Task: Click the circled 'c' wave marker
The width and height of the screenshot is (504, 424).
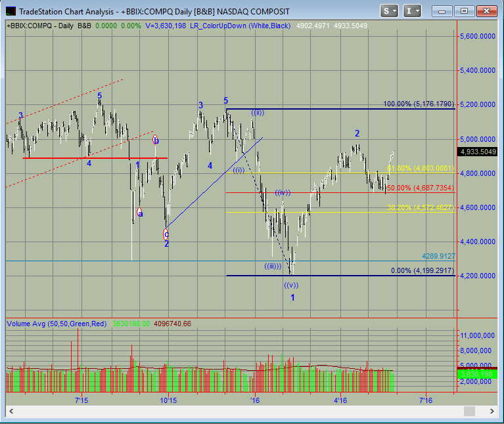Action: 166,234
